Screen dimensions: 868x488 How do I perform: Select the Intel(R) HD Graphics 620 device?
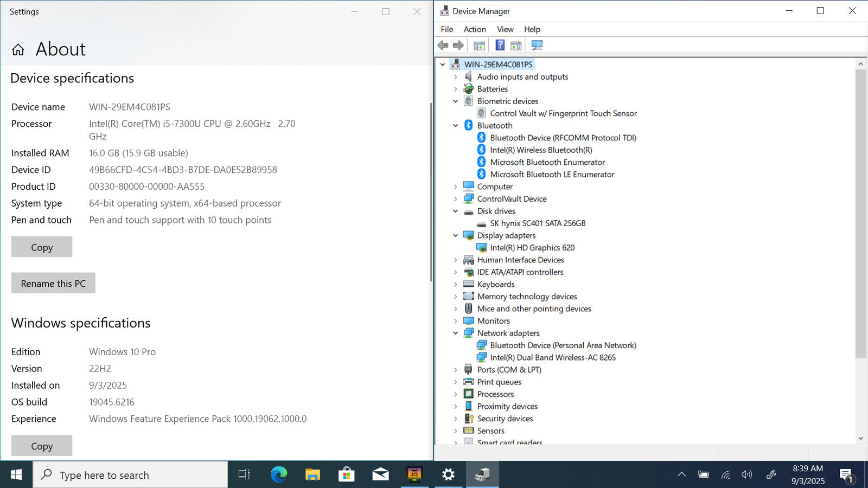click(532, 248)
